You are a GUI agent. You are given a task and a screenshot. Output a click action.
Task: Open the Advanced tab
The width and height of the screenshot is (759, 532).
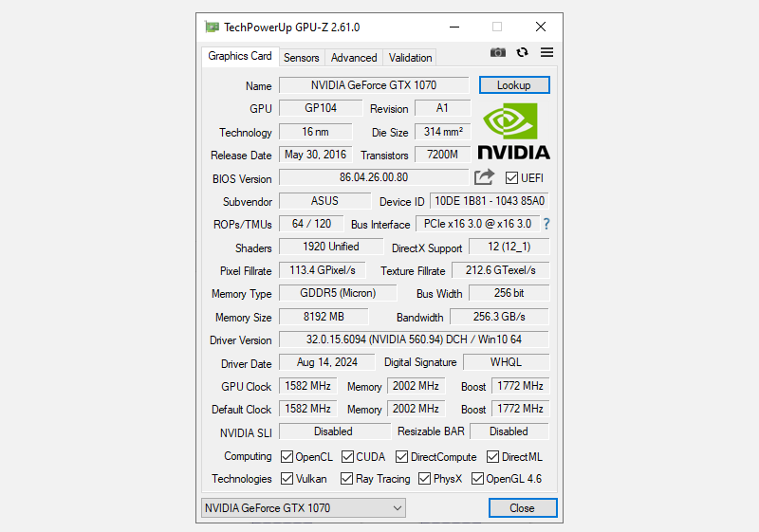[x=354, y=58]
